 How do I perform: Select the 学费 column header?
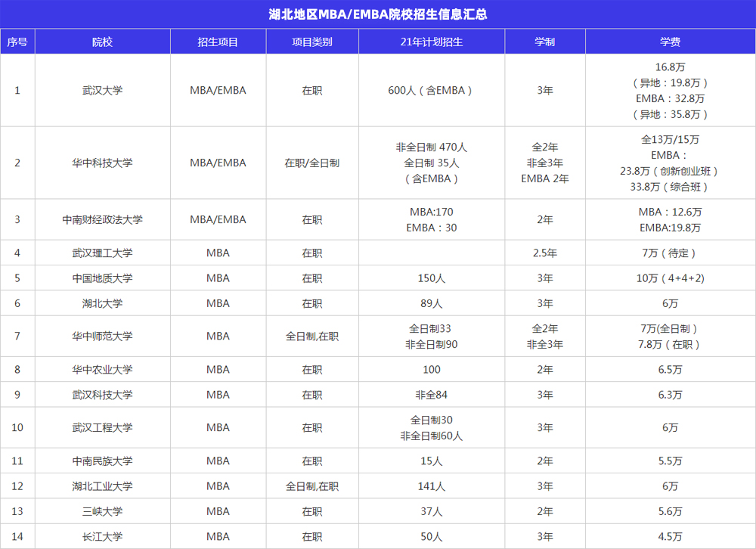670,42
